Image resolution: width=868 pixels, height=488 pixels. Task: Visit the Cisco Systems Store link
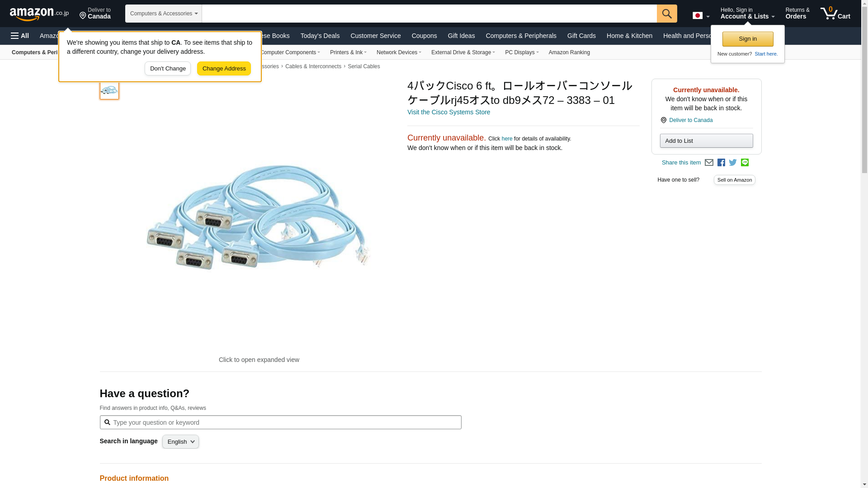coord(448,112)
